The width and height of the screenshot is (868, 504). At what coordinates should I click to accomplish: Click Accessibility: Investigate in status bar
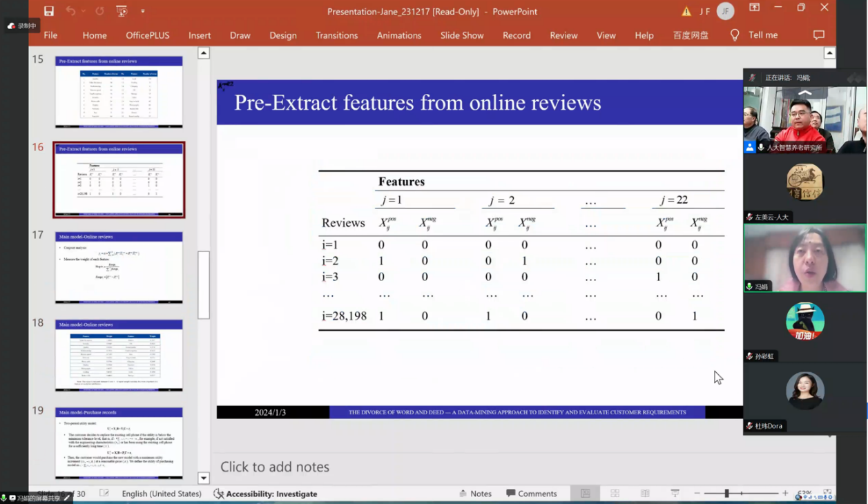265,494
